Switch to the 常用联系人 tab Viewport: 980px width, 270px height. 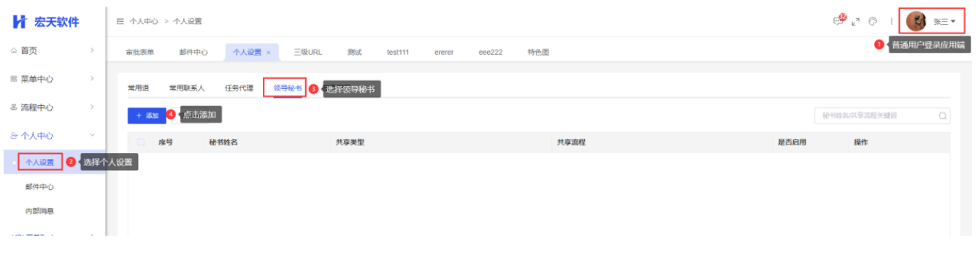(187, 88)
